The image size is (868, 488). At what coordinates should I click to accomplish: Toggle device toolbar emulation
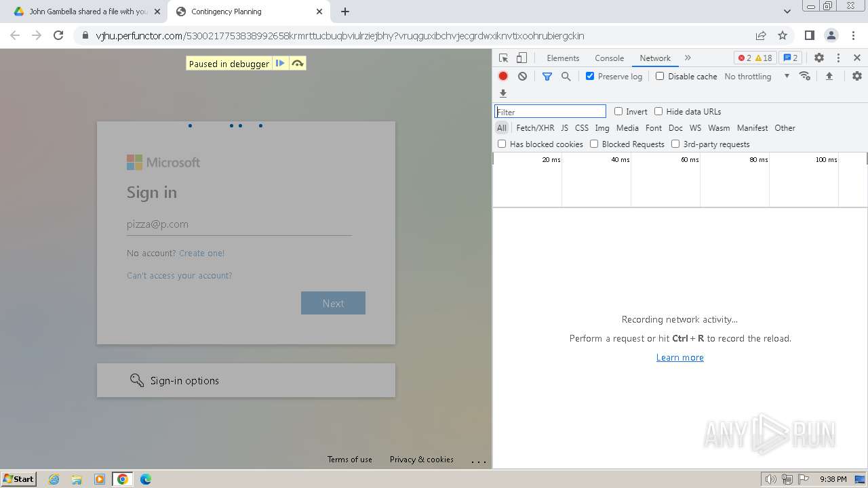pyautogui.click(x=521, y=58)
